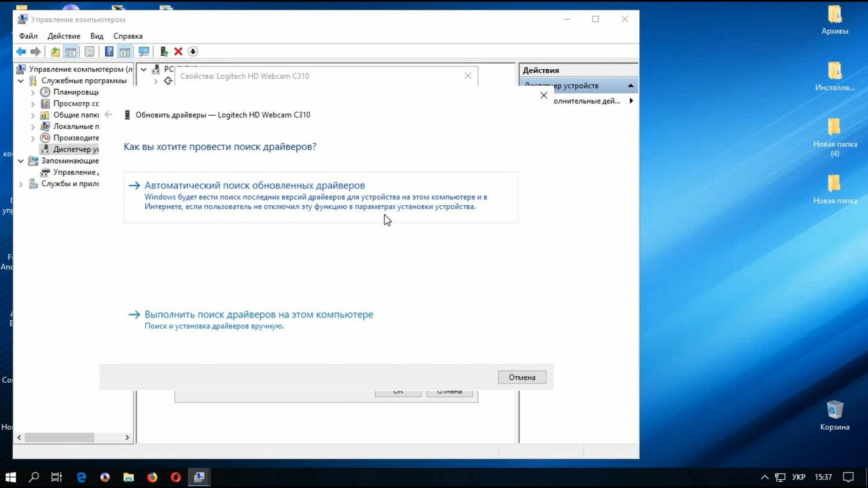Open File Explorer from the taskbar
The image size is (868, 488).
coord(128,477)
